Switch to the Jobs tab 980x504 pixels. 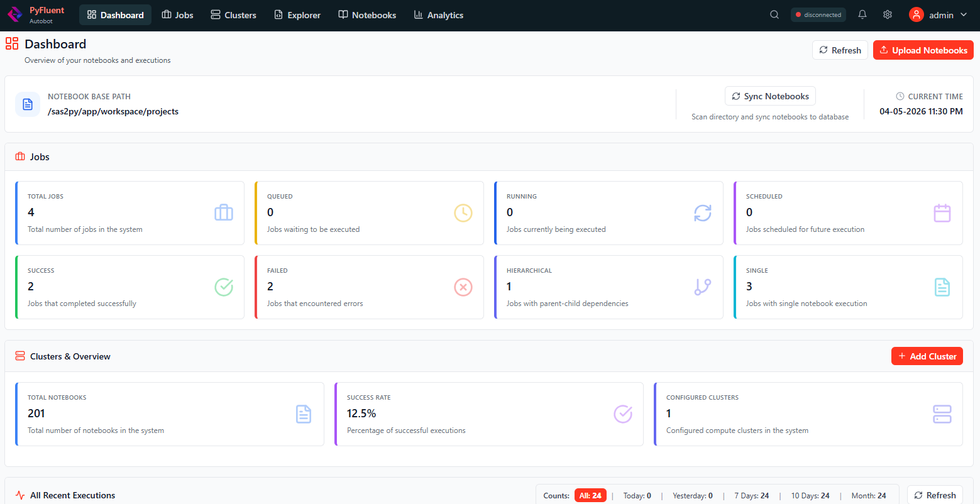click(x=177, y=14)
